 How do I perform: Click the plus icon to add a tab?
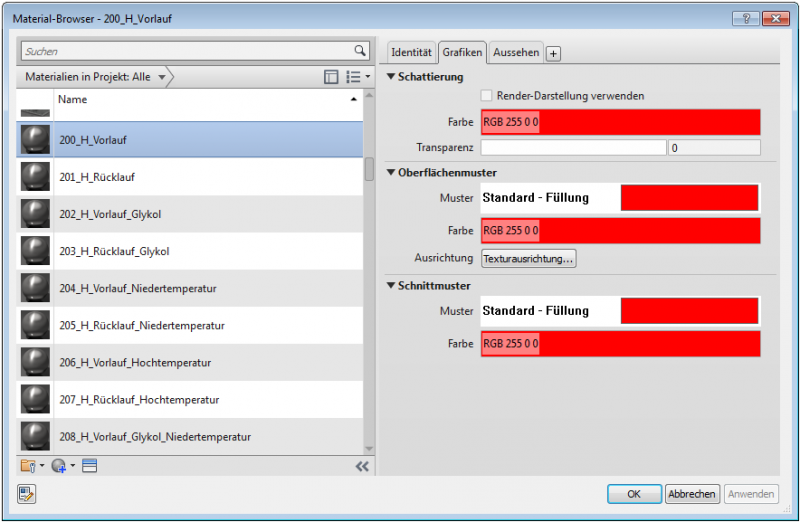[553, 53]
